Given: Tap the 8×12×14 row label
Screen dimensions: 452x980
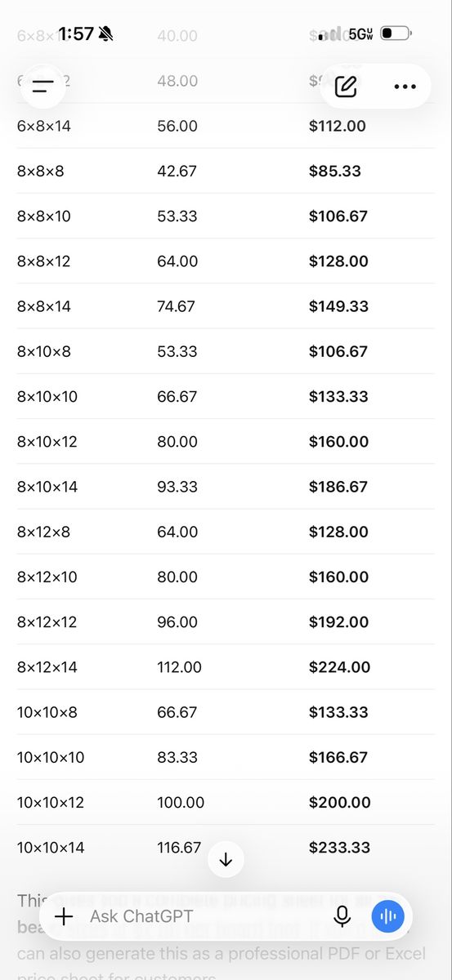Looking at the screenshot, I should pos(47,667).
